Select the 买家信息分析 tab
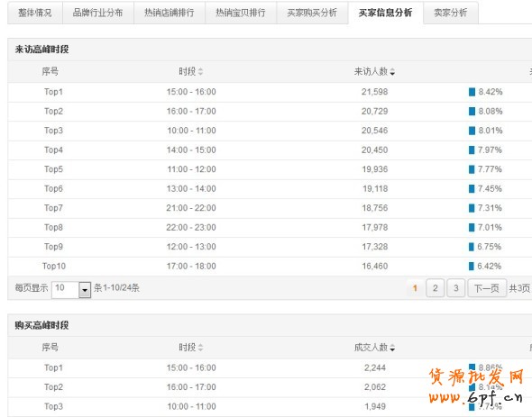This screenshot has width=532, height=417. [x=385, y=13]
